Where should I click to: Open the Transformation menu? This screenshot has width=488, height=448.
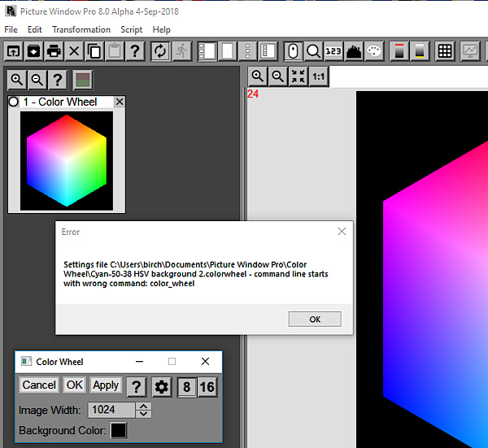81,29
